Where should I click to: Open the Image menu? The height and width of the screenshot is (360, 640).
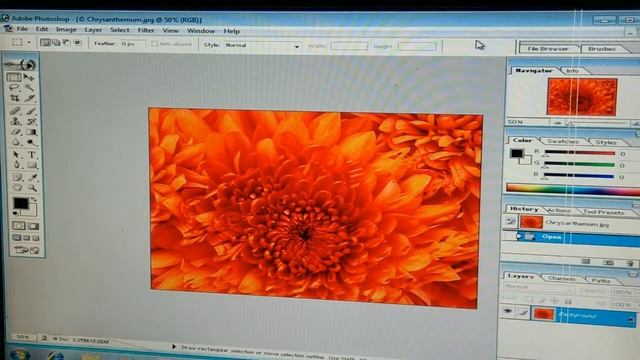tap(66, 29)
